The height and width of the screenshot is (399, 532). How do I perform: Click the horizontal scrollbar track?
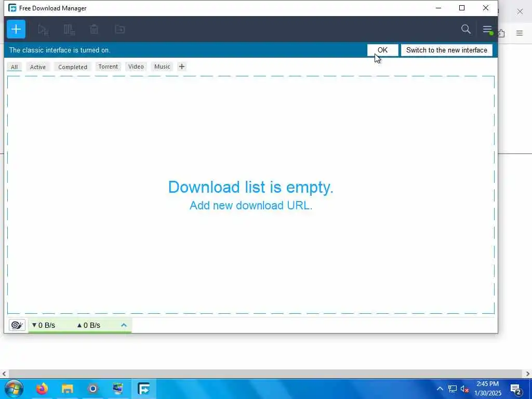265,374
